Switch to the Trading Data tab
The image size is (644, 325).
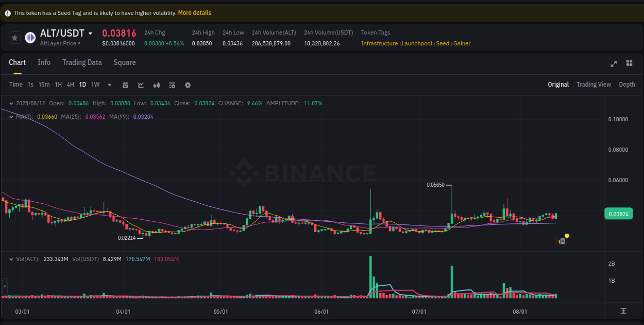coord(82,62)
